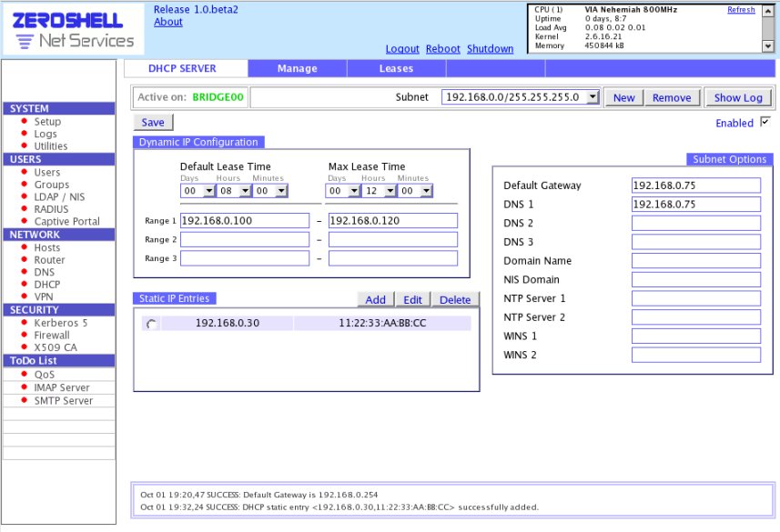Focus the Domain Name field
This screenshot has height=532, width=780.
(x=696, y=261)
